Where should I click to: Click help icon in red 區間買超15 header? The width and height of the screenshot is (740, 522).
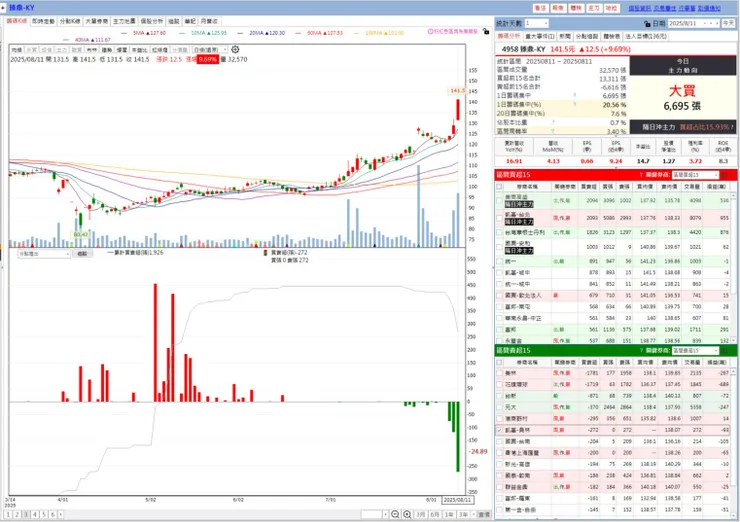tap(641, 175)
